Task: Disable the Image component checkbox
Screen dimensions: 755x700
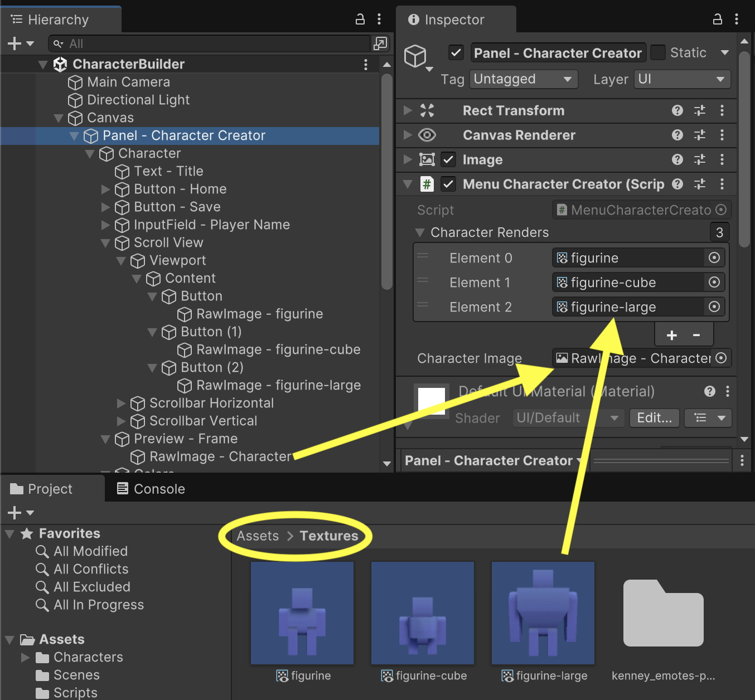Action: (x=448, y=159)
